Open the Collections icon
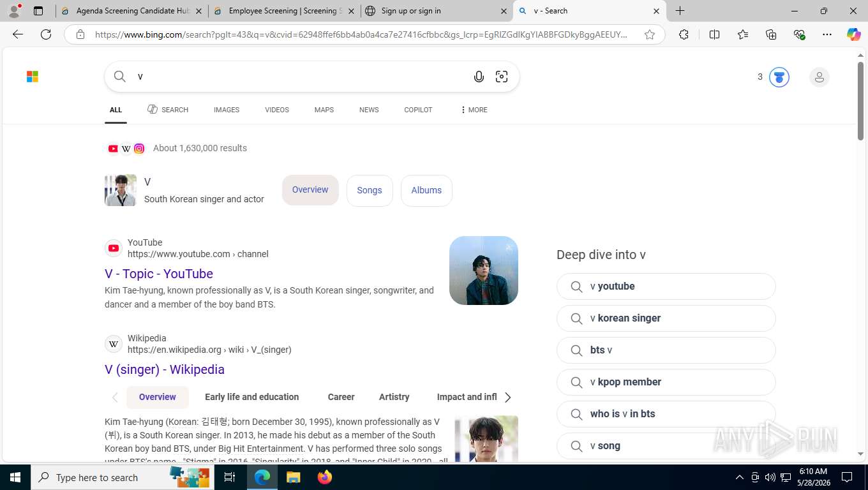Viewport: 868px width, 490px height. point(771,34)
